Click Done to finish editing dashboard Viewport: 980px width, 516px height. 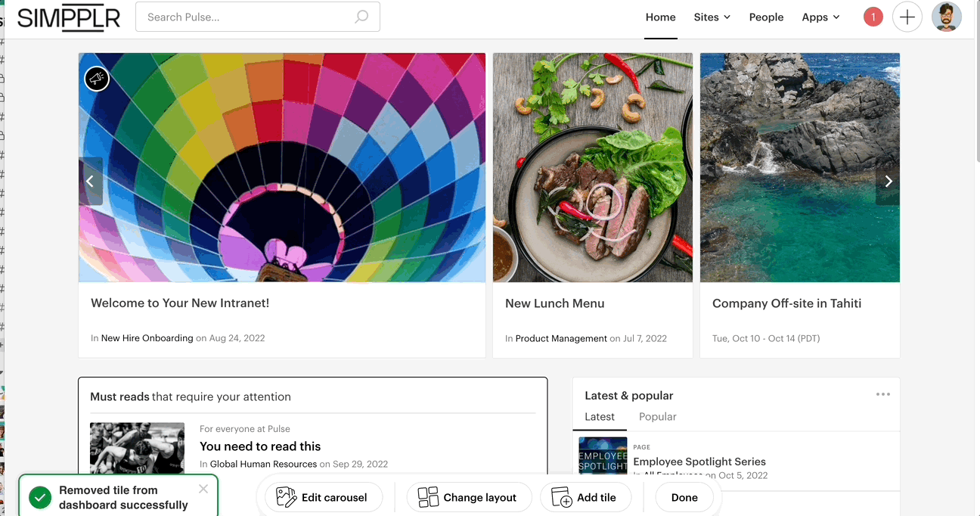684,497
